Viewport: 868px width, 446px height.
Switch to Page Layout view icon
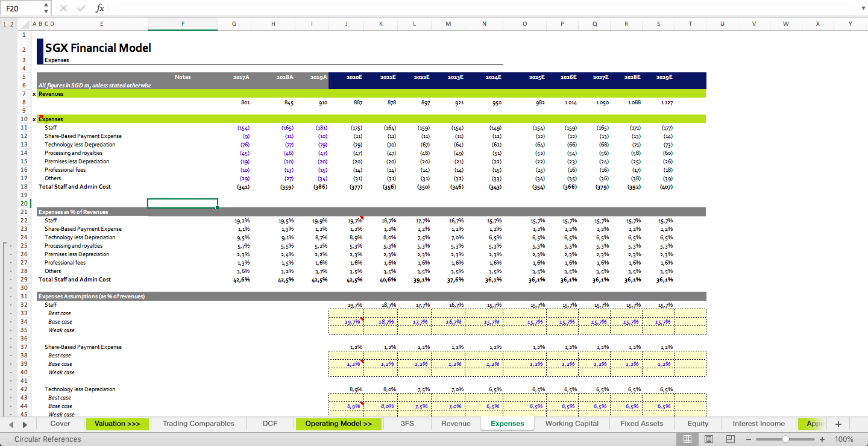[x=709, y=439]
